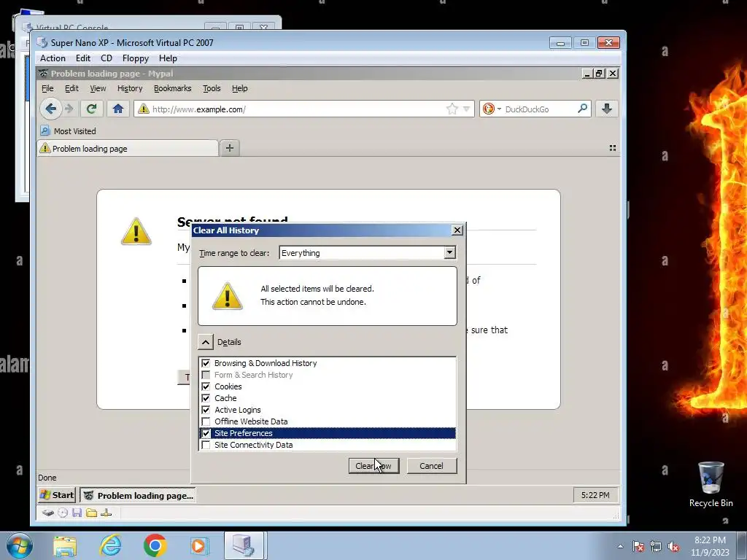Open the Virtual PC CD menu
The height and width of the screenshot is (560, 747).
107,58
